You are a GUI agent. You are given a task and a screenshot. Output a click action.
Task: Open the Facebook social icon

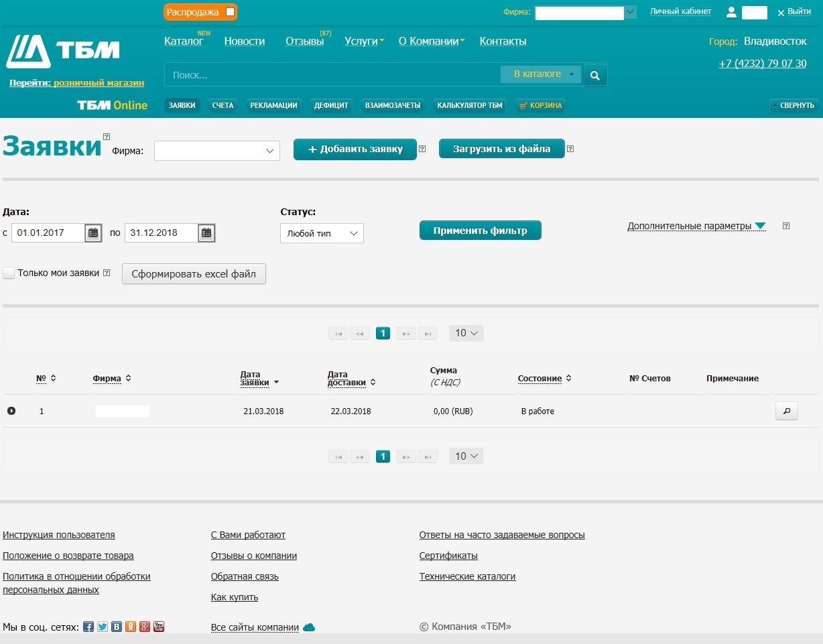(88, 627)
